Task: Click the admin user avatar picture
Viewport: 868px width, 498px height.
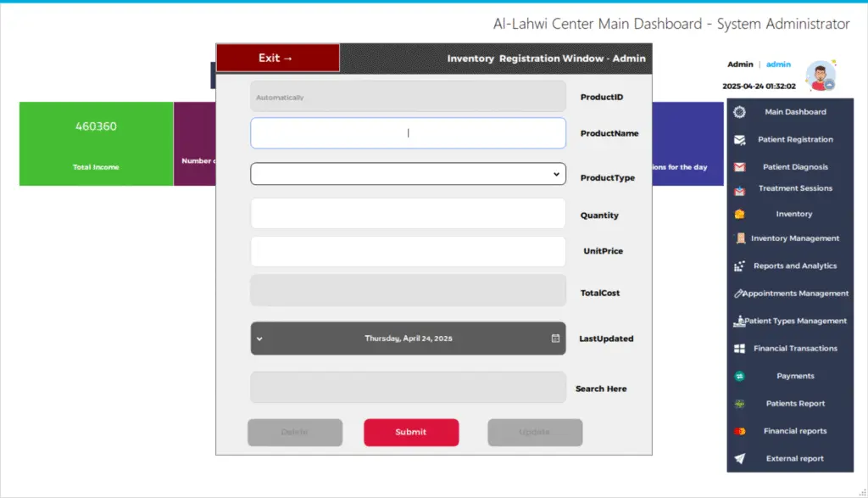Action: 821,76
